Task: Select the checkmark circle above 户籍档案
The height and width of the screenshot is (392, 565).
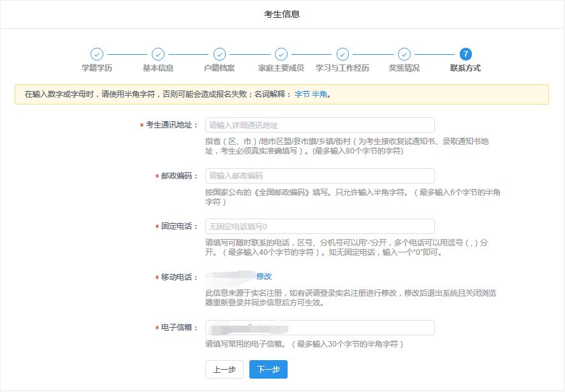Action: point(219,54)
